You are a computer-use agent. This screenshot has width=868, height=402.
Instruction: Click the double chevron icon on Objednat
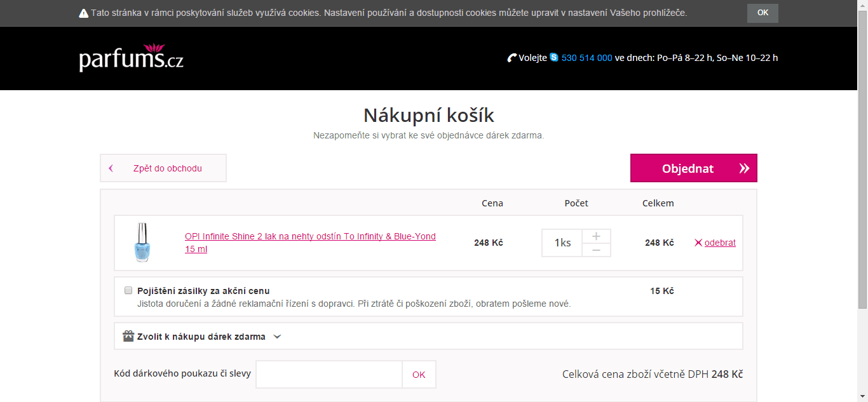coord(744,168)
